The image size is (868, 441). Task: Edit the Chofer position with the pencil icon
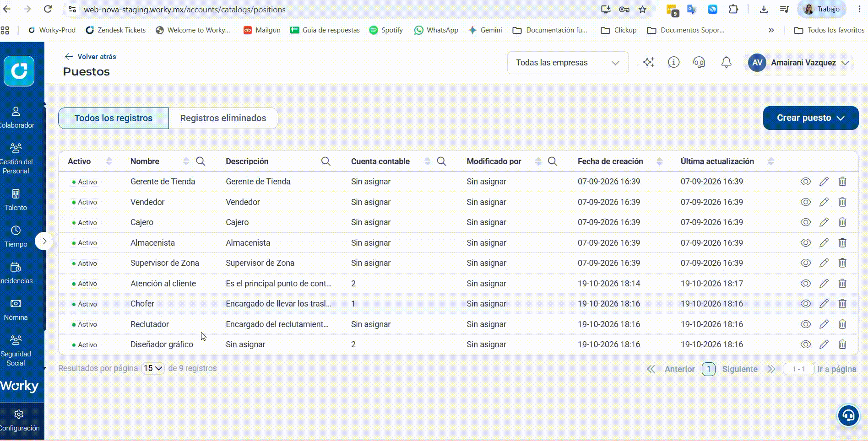[x=824, y=303]
